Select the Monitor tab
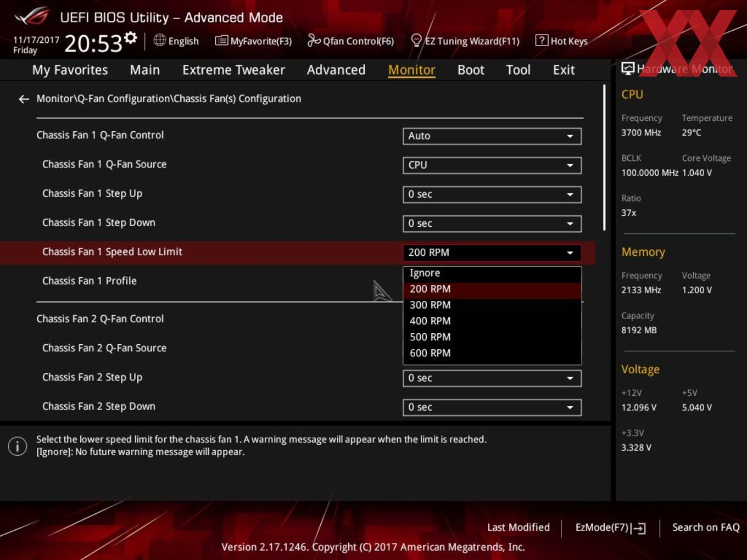747x560 pixels. [411, 70]
